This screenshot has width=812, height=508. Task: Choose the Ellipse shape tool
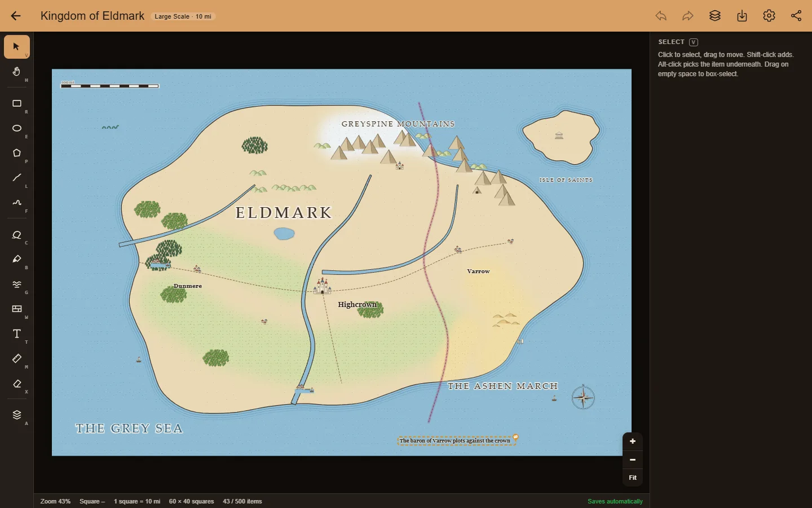(x=17, y=128)
